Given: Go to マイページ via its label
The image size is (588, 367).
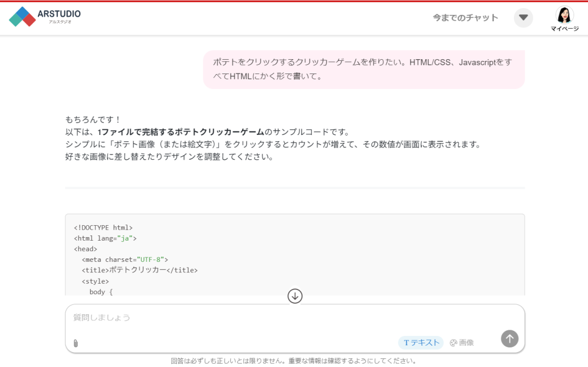Looking at the screenshot, I should pyautogui.click(x=564, y=29).
